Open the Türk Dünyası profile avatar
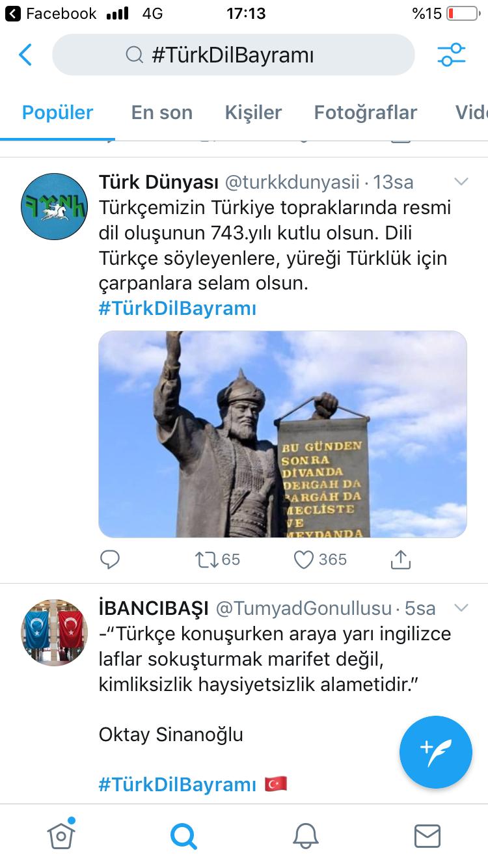The width and height of the screenshot is (488, 868). [55, 206]
